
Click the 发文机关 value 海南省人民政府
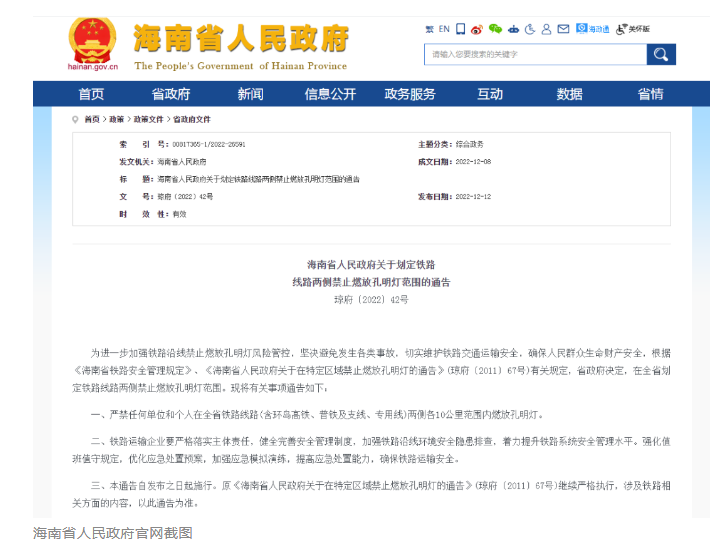pyautogui.click(x=182, y=162)
